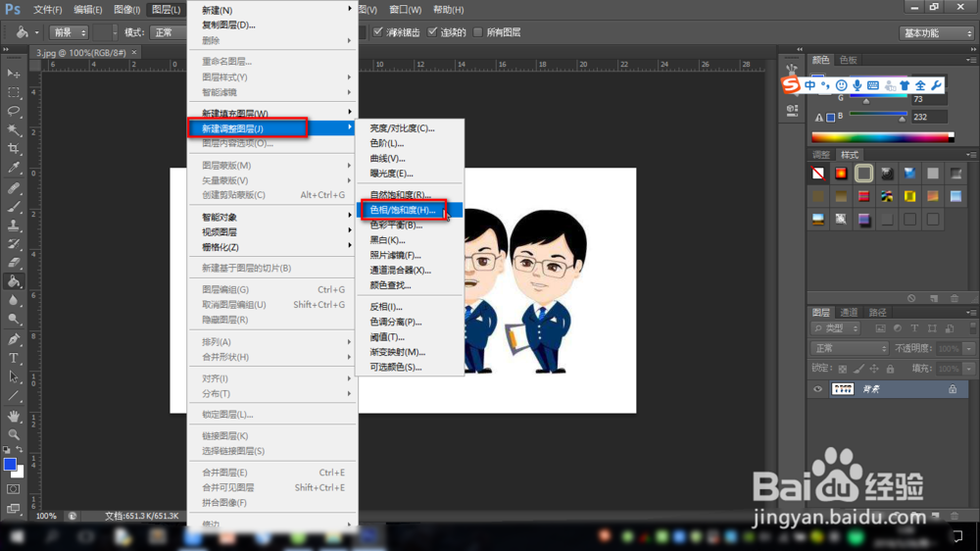980x551 pixels.
Task: Open the layer blend mode 正常 dropdown
Action: (x=849, y=348)
